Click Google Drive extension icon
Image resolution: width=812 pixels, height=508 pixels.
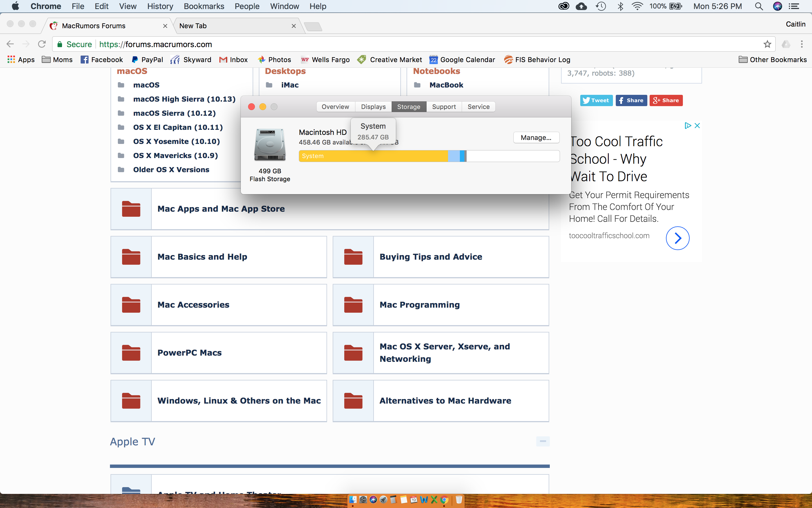tap(786, 44)
